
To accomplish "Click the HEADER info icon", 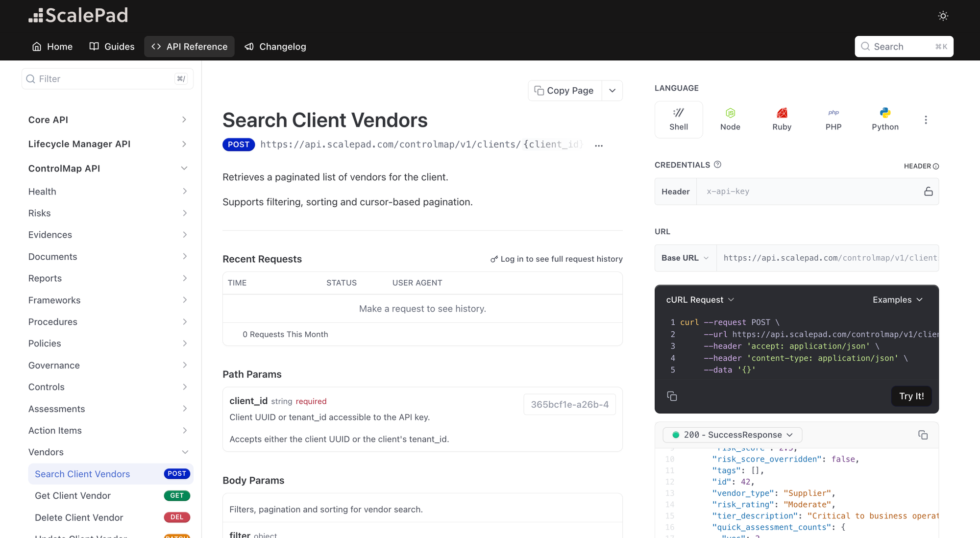I will 936,167.
